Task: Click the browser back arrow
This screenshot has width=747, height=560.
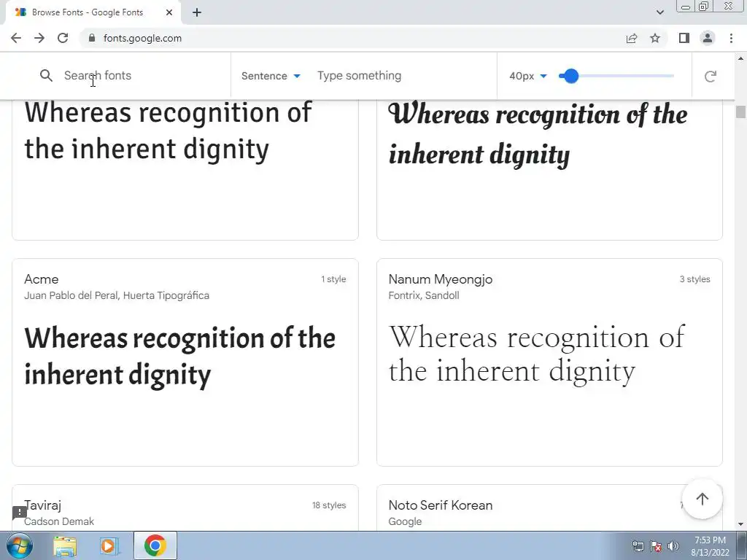Action: [x=16, y=38]
